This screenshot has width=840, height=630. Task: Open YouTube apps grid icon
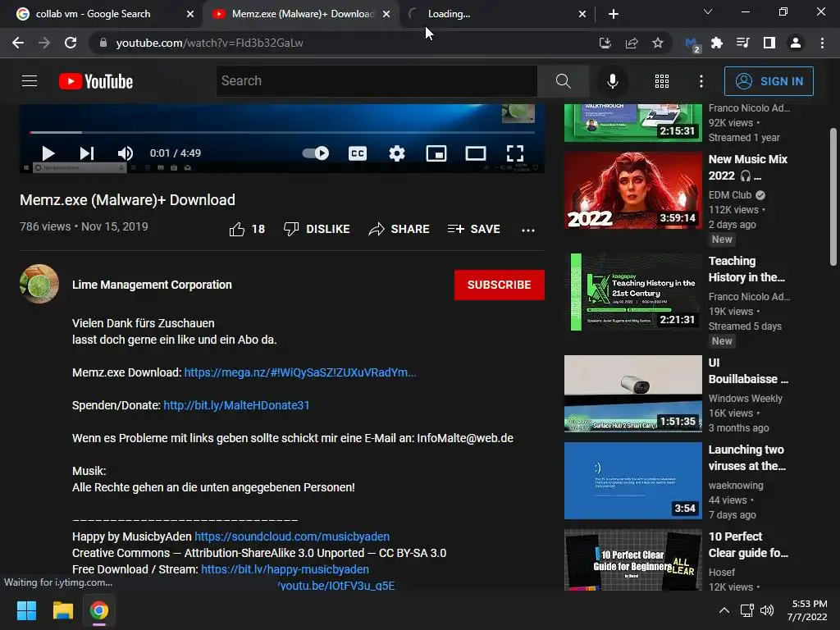coord(662,81)
